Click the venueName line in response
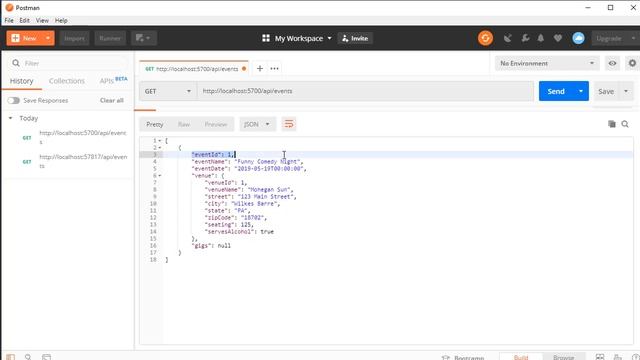Viewport: 640px width, 360px height. click(x=249, y=189)
